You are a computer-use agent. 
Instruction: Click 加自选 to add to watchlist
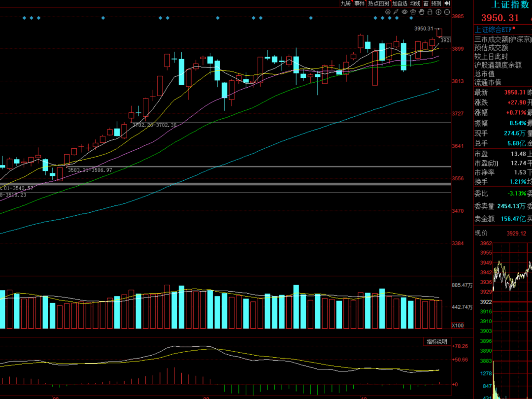click(x=400, y=3)
